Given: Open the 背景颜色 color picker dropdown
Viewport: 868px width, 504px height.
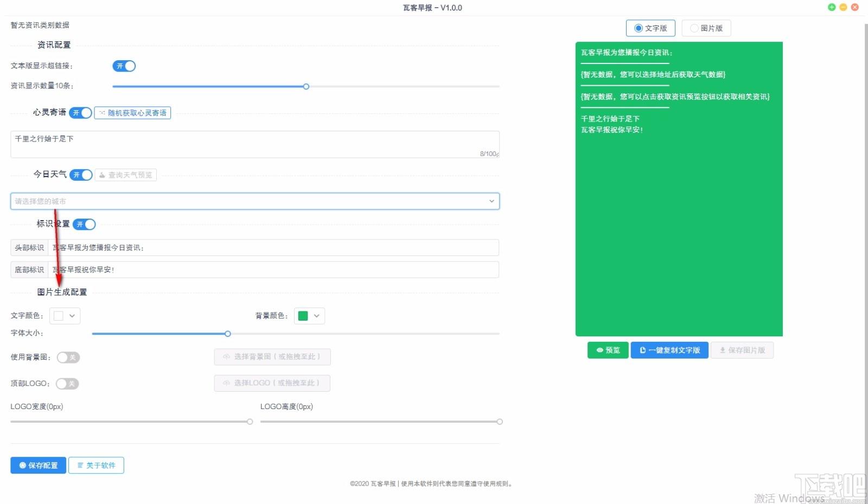Looking at the screenshot, I should click(309, 316).
